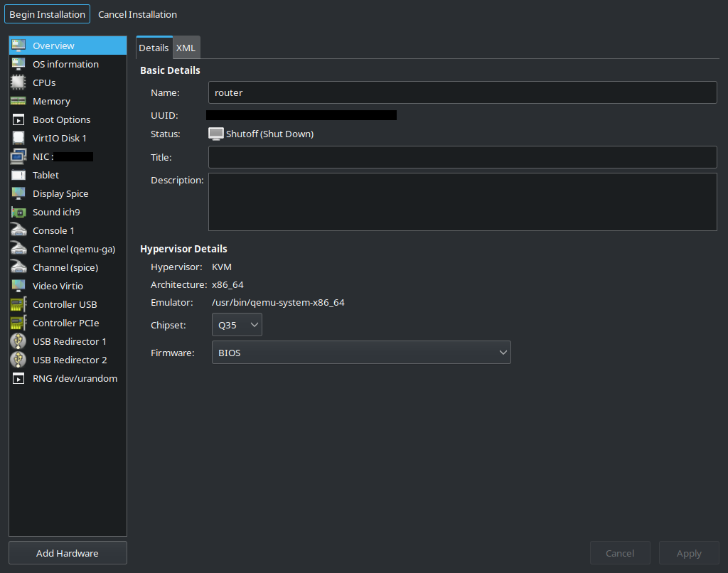Screen dimensions: 728x573
Task: Click the x86_64 architecture value
Action: [x=227, y=284]
